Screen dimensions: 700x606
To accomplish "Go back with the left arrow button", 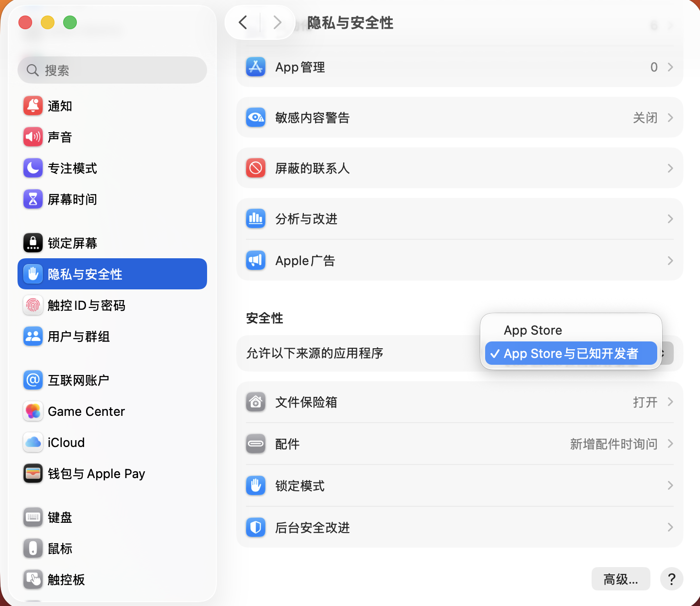I will (243, 22).
